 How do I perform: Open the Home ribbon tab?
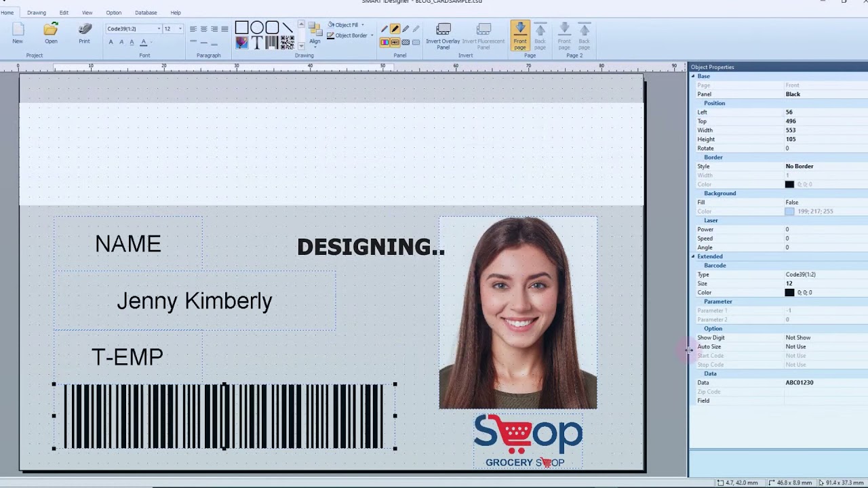click(x=7, y=12)
